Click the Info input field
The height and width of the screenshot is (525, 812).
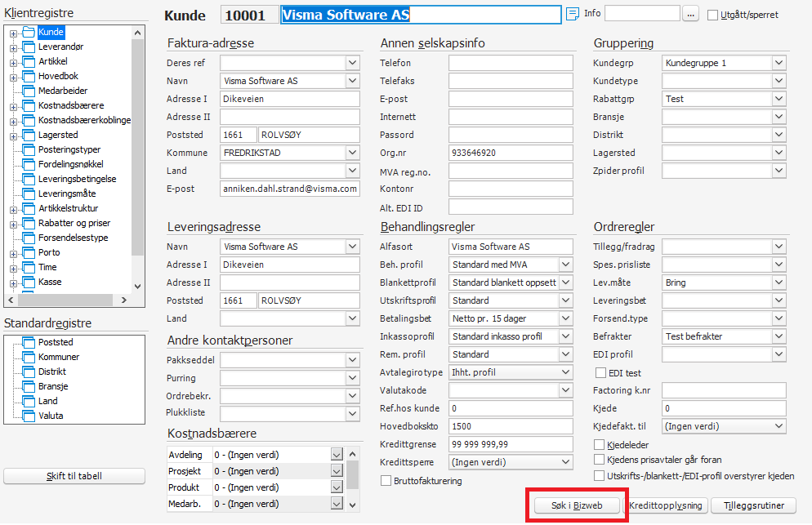tap(642, 13)
